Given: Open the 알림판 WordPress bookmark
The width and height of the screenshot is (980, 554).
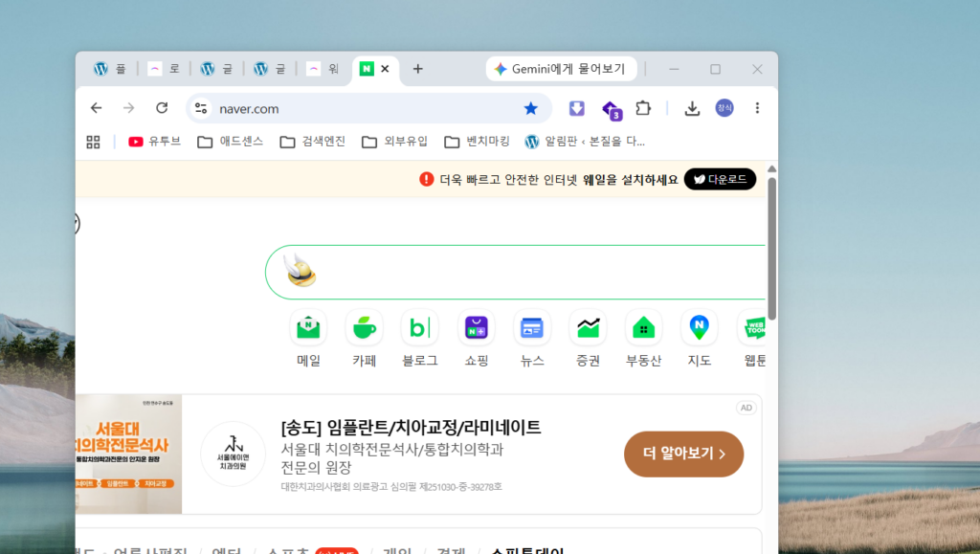Looking at the screenshot, I should pyautogui.click(x=585, y=142).
